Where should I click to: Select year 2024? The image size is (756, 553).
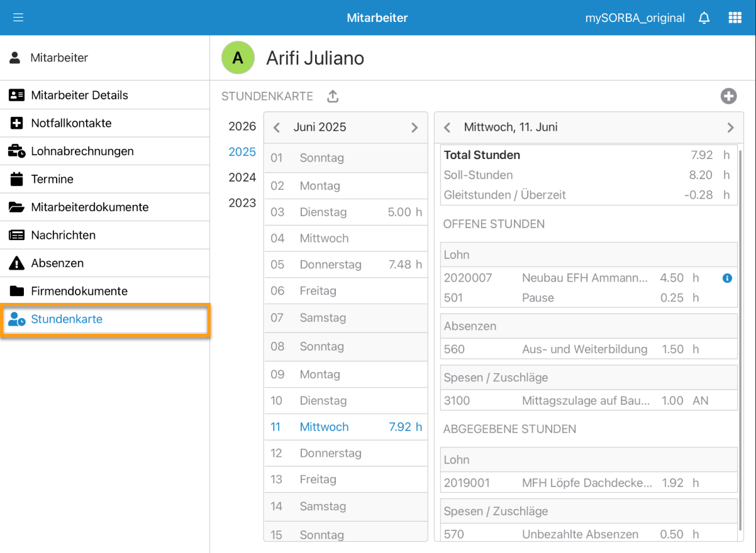point(242,177)
